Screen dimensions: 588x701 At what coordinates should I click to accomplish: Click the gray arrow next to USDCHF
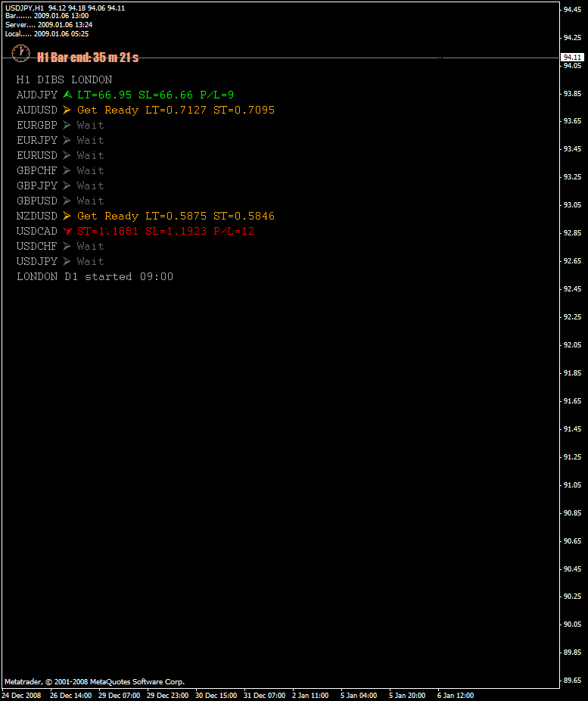click(67, 246)
